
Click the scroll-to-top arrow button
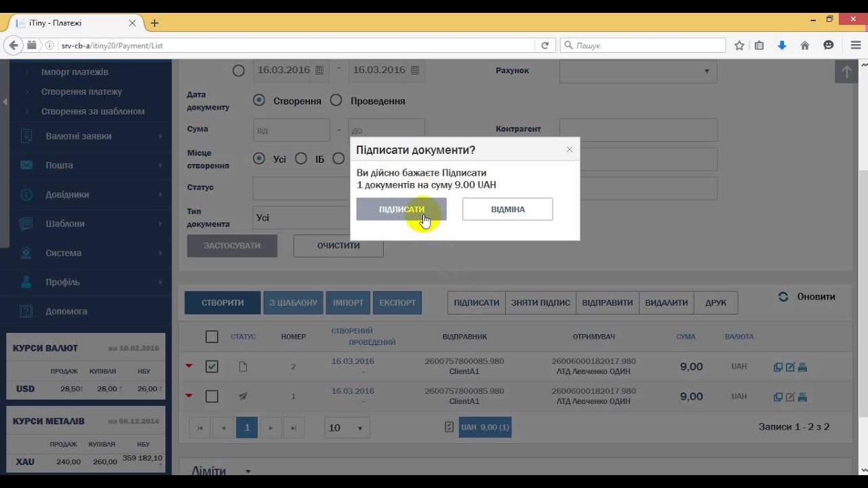point(846,71)
